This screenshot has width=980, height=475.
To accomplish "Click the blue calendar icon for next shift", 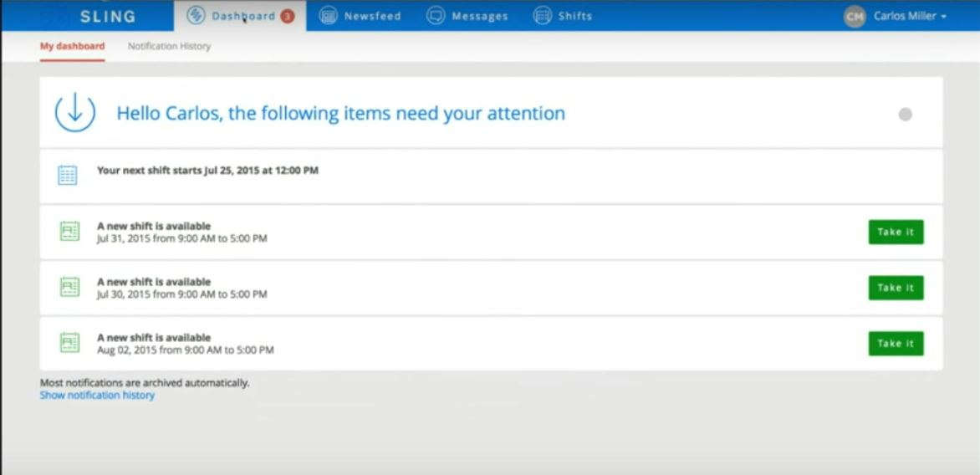I will click(x=68, y=175).
